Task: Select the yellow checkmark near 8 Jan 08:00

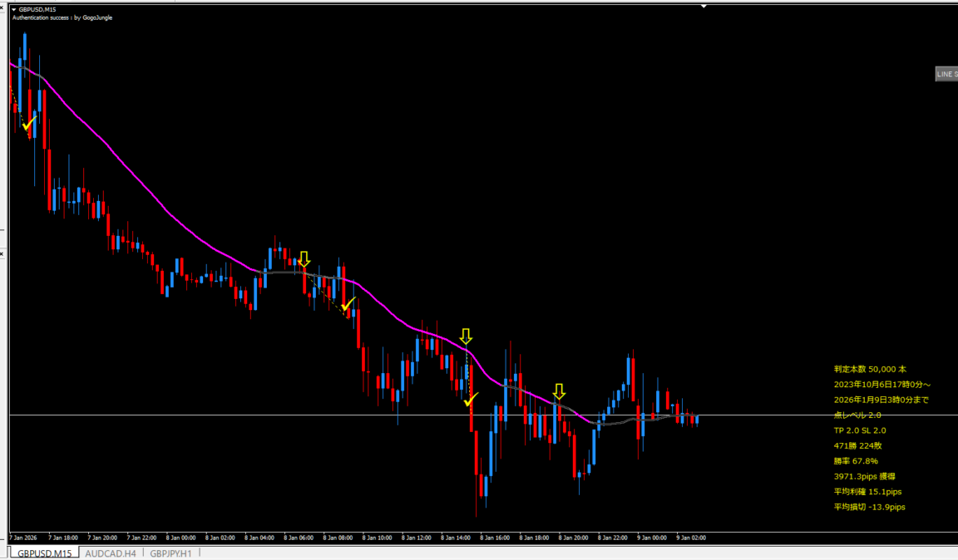Action: 348,304
